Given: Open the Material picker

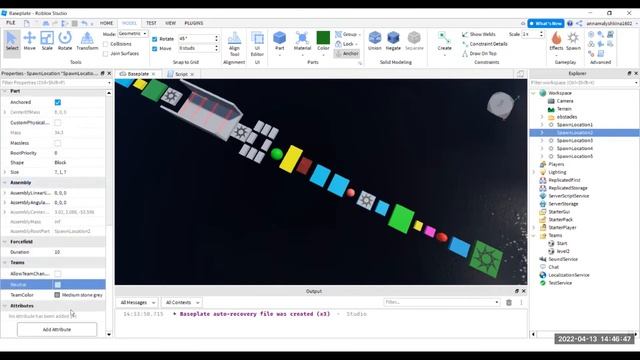Looking at the screenshot, I should (302, 41).
